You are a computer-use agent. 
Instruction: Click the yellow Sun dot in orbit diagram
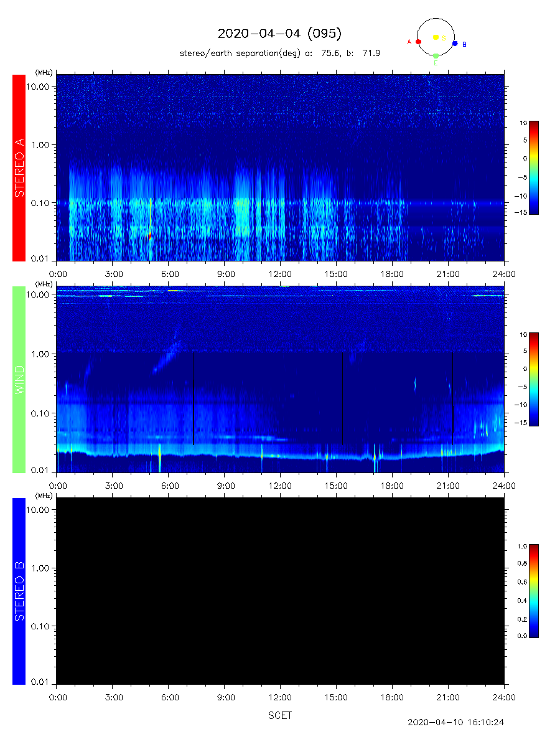[436, 37]
